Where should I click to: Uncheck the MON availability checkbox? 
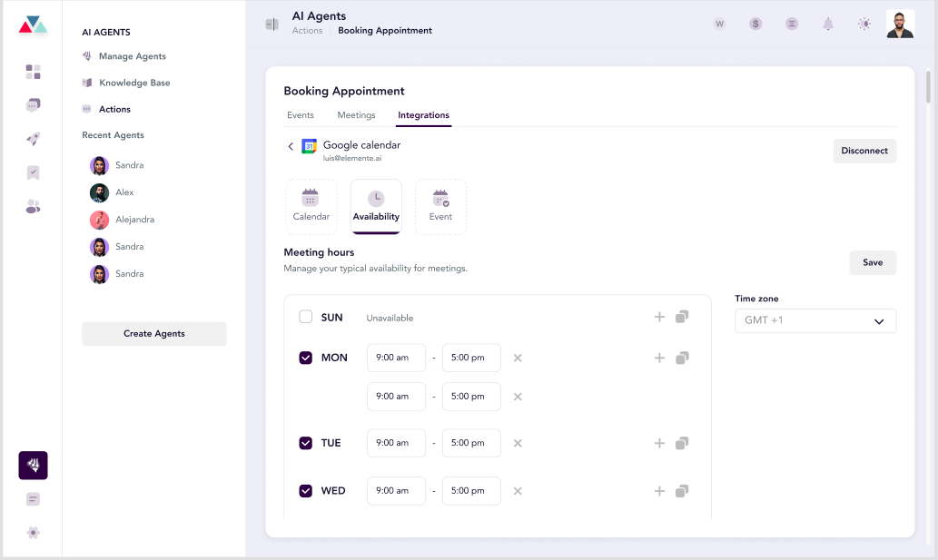[x=306, y=358]
